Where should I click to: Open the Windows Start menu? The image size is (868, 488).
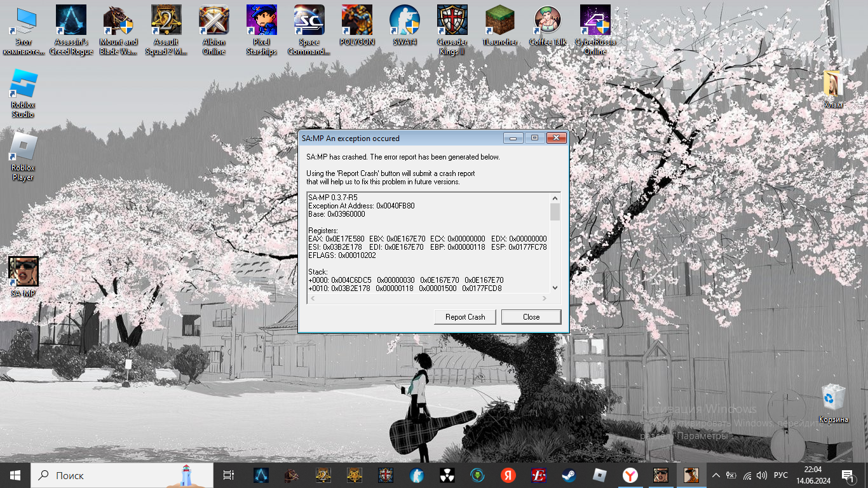[x=15, y=475]
